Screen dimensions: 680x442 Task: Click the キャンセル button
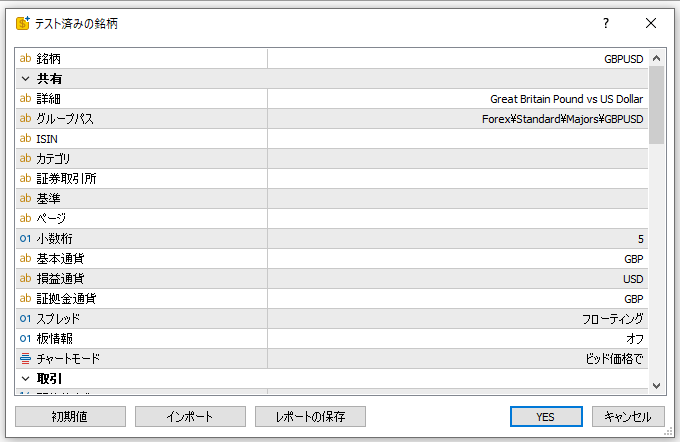point(628,416)
